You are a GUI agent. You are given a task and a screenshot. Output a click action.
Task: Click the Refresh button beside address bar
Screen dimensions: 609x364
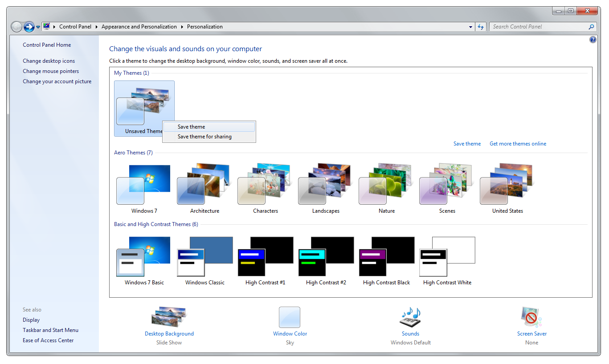click(481, 27)
